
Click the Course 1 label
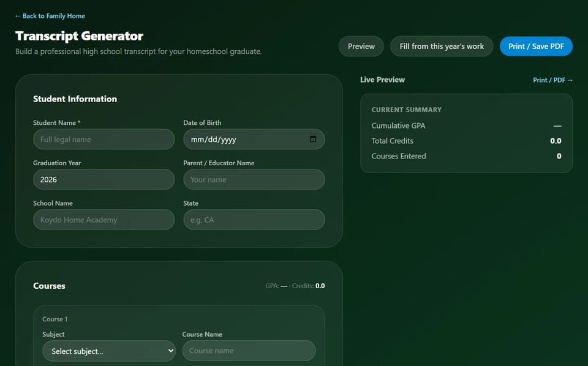tap(55, 319)
